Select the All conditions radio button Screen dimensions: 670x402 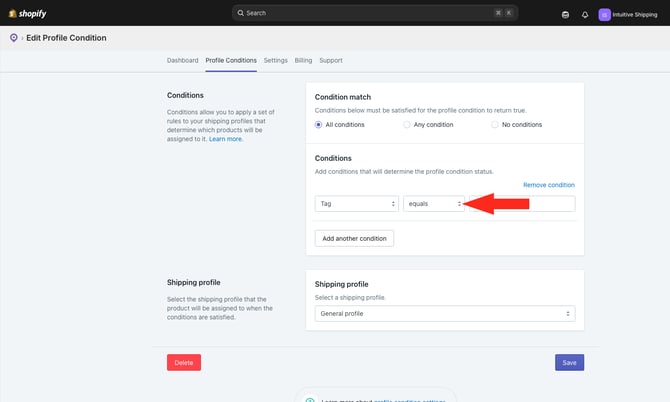[x=318, y=125]
